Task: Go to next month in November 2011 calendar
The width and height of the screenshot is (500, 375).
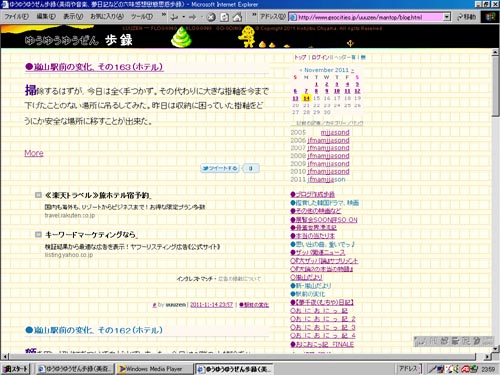Action: click(352, 70)
